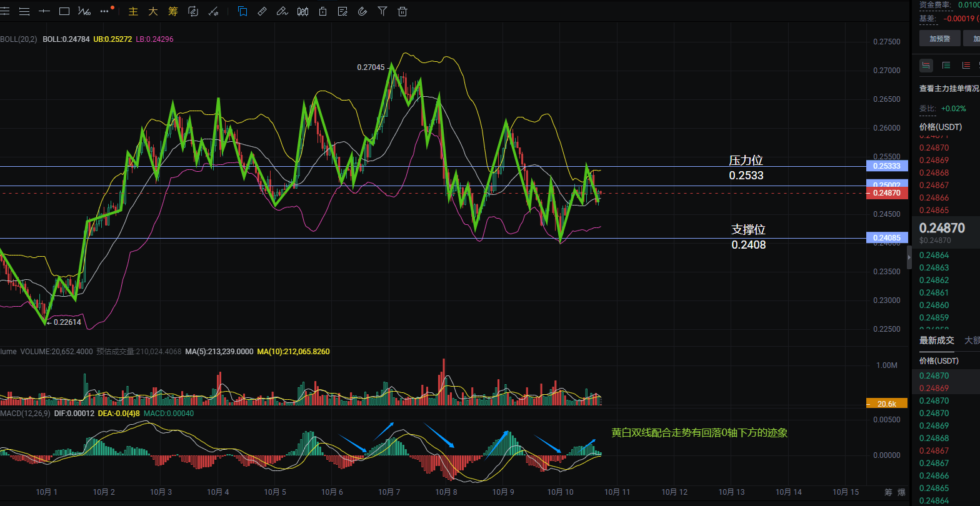Toggle the magnet snap mode
The image size is (980, 506).
click(x=362, y=11)
